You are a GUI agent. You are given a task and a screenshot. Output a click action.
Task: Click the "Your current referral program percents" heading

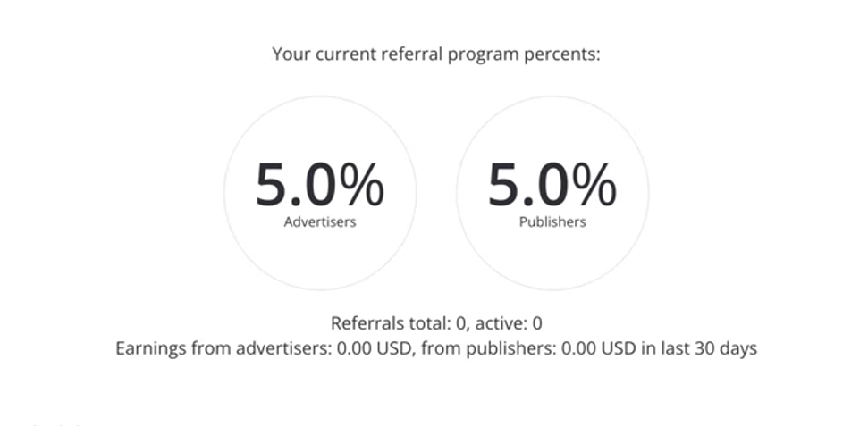(435, 54)
